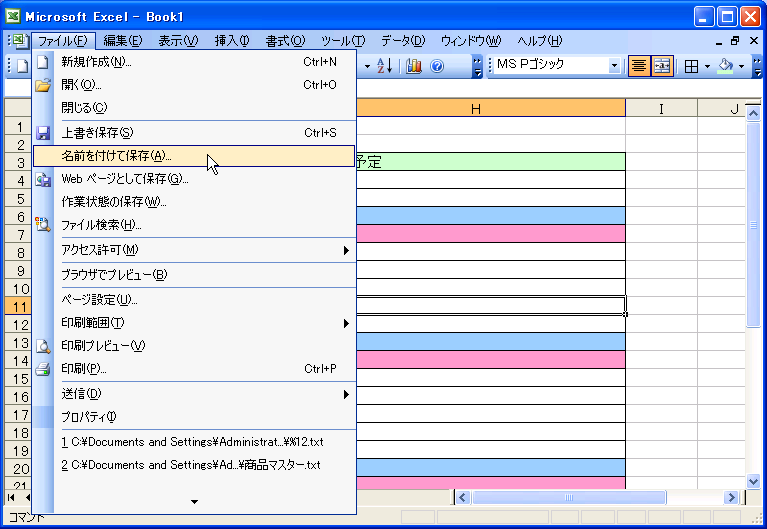Select 新規作成(N)... from File menu

pos(194,62)
